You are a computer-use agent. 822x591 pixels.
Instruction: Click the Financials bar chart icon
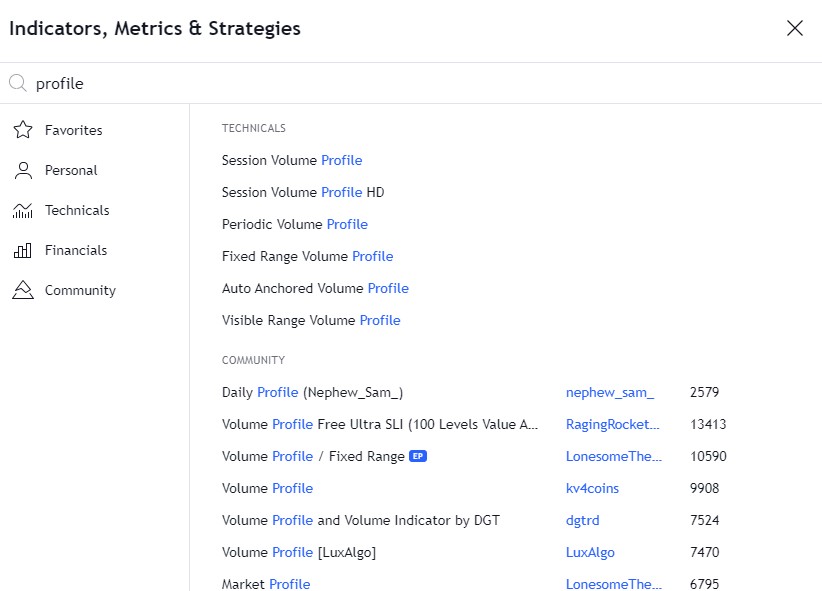tap(23, 250)
